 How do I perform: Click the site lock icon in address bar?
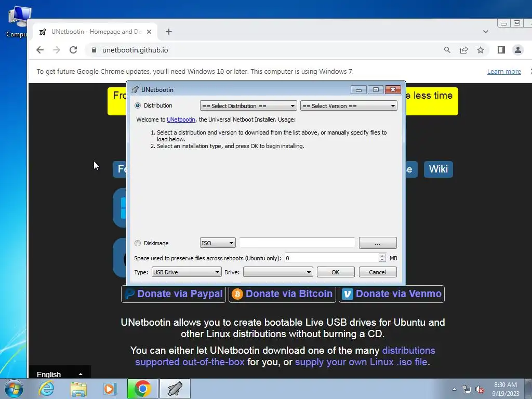[x=94, y=50]
